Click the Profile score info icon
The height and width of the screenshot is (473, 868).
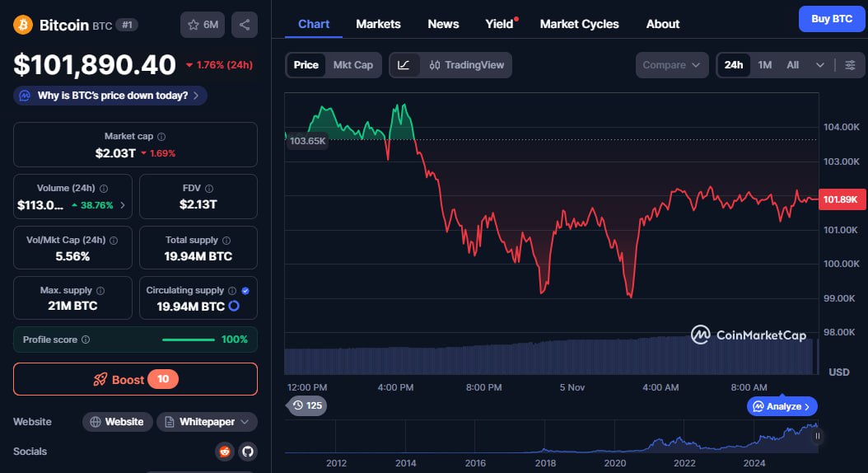(86, 340)
